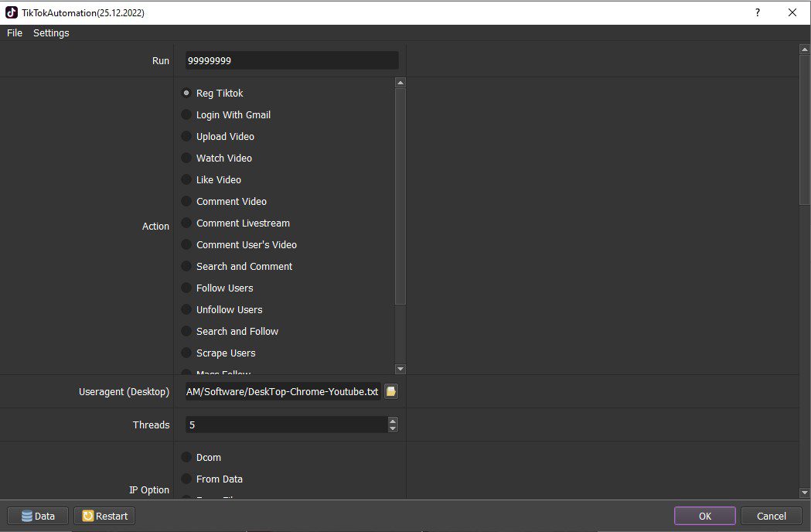Click the Run count input field
The width and height of the screenshot is (811, 532).
click(291, 60)
